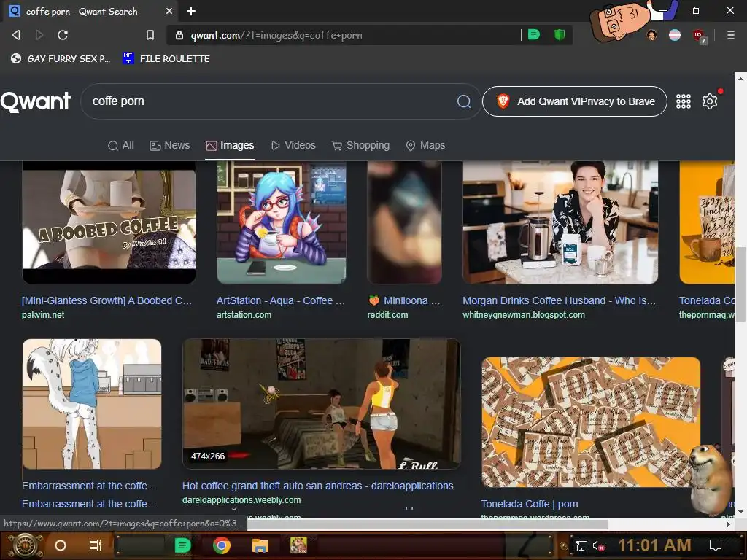Open the Maps tab

tap(425, 146)
